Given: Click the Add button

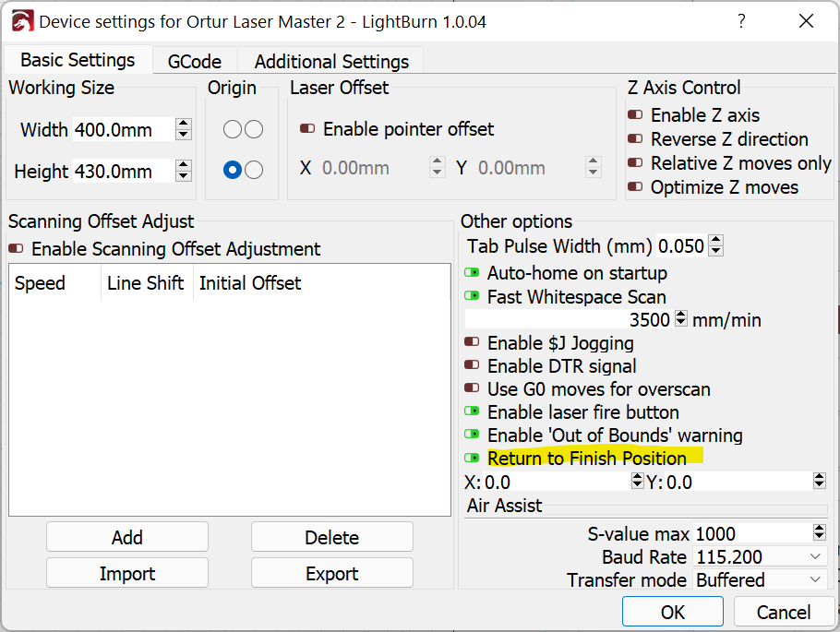Looking at the screenshot, I should coord(127,537).
